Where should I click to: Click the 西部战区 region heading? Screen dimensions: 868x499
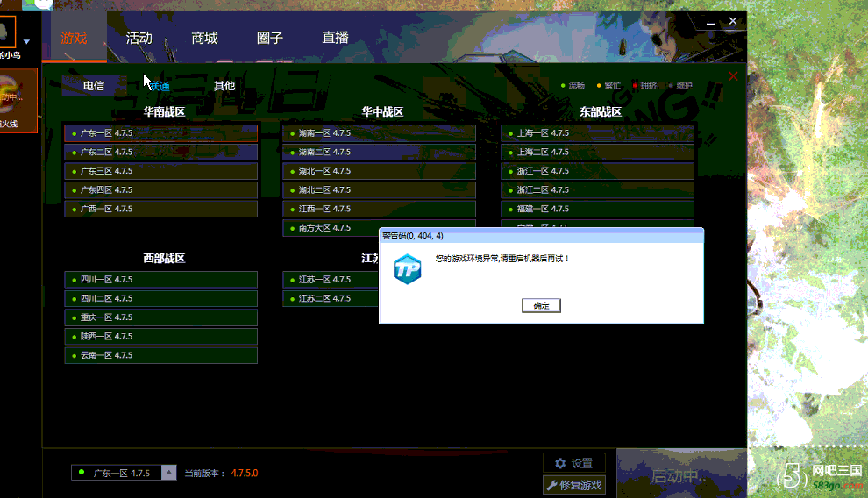tap(164, 258)
